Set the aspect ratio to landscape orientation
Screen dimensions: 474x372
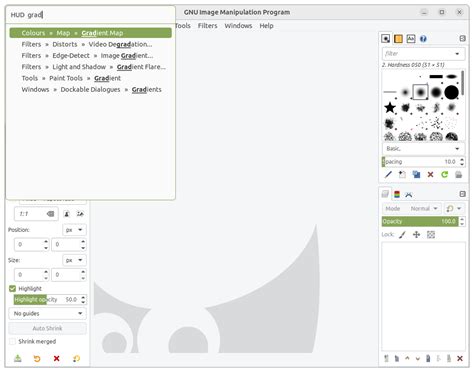click(x=80, y=214)
